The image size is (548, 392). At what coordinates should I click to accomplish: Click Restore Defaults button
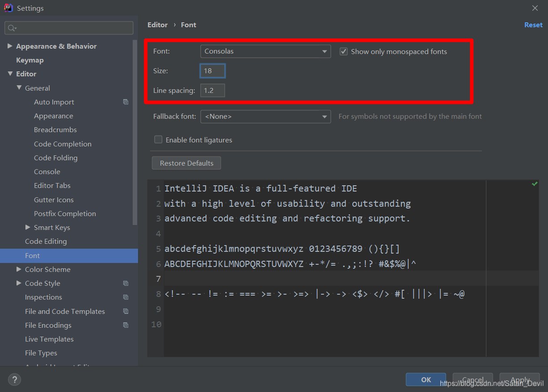tap(186, 163)
